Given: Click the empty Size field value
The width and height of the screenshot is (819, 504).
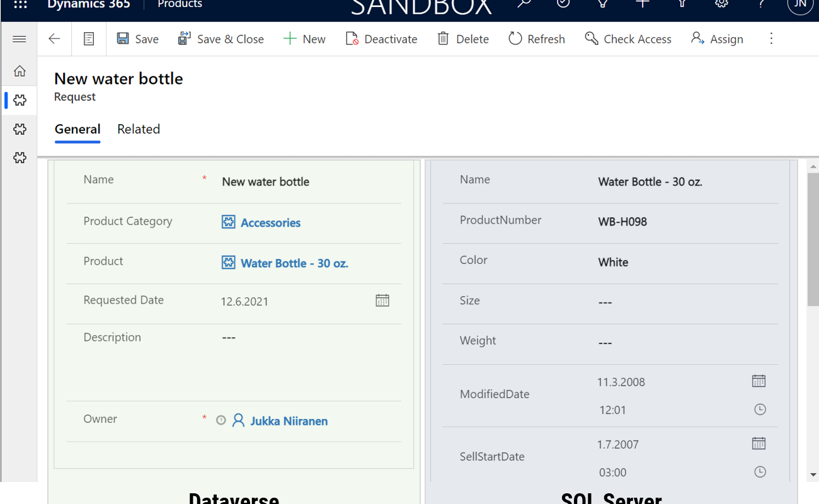Looking at the screenshot, I should [x=605, y=302].
